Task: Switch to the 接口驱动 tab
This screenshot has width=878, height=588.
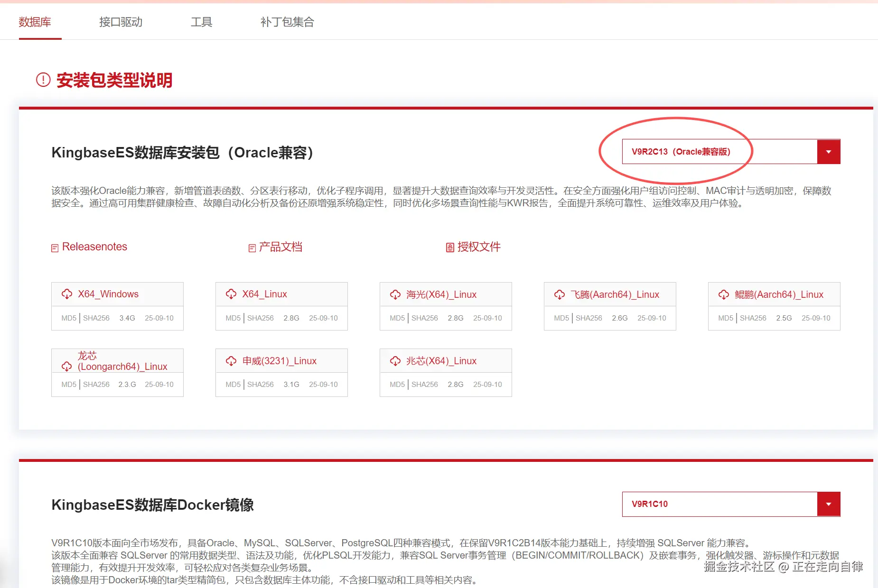Action: point(121,22)
